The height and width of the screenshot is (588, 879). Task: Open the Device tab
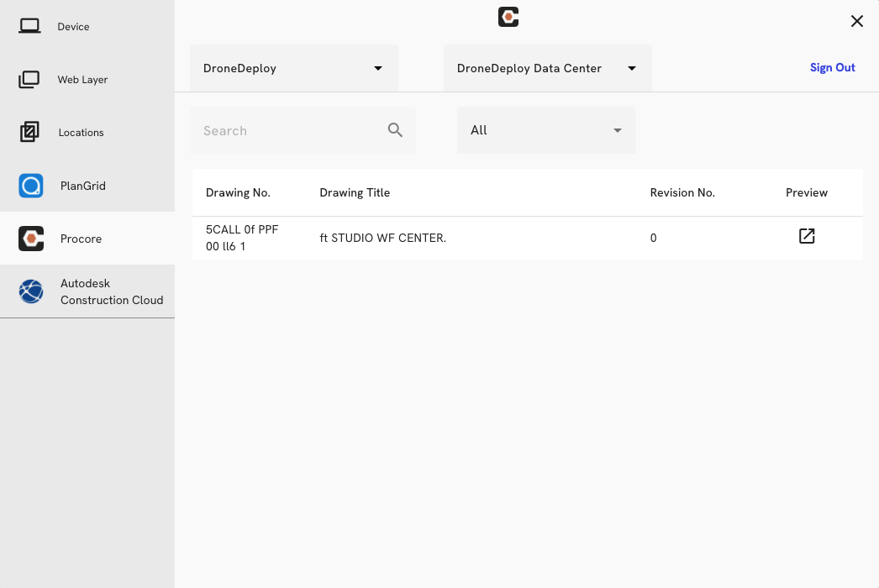tap(87, 26)
